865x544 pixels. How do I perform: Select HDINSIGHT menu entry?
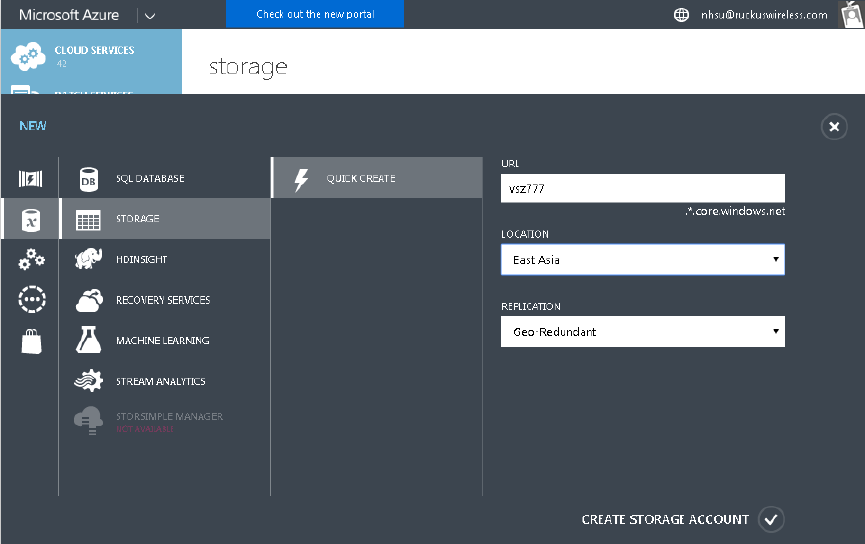(165, 259)
